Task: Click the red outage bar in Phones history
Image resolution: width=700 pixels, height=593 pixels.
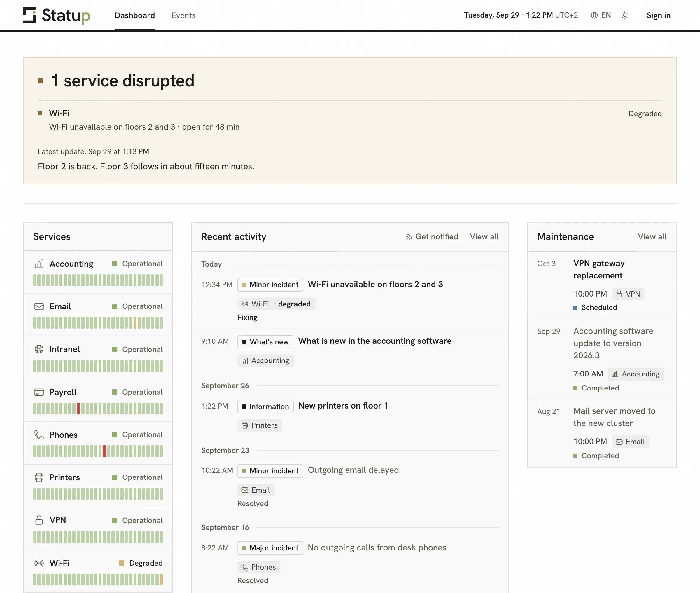Action: point(104,451)
